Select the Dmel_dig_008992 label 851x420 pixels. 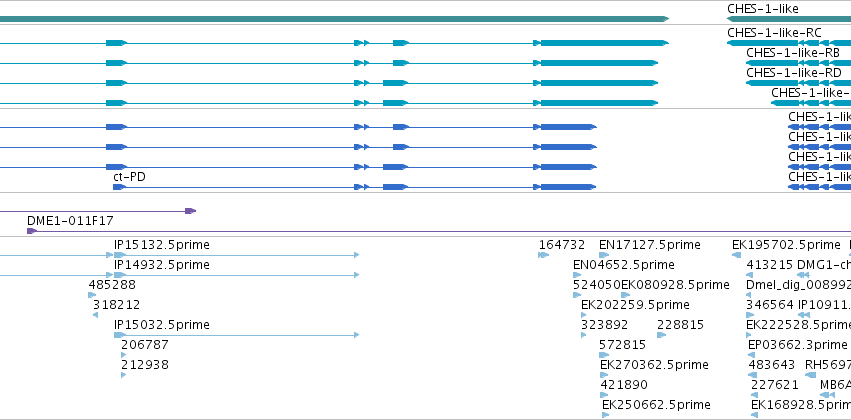click(798, 284)
